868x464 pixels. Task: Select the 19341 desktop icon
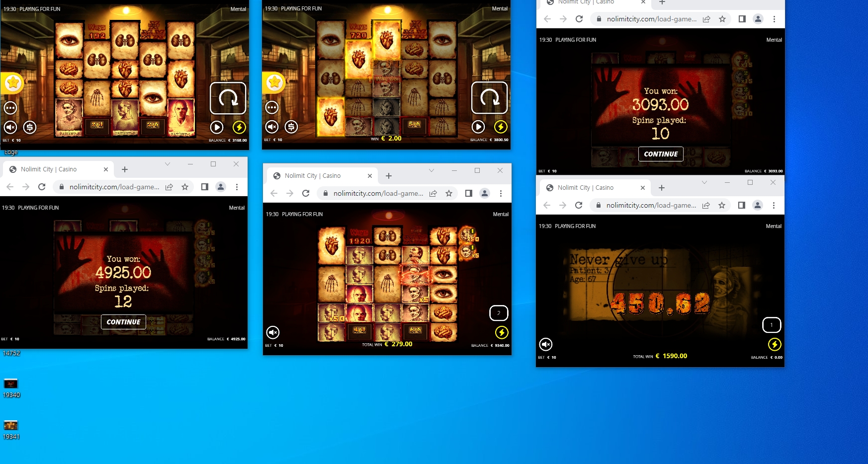tap(11, 430)
